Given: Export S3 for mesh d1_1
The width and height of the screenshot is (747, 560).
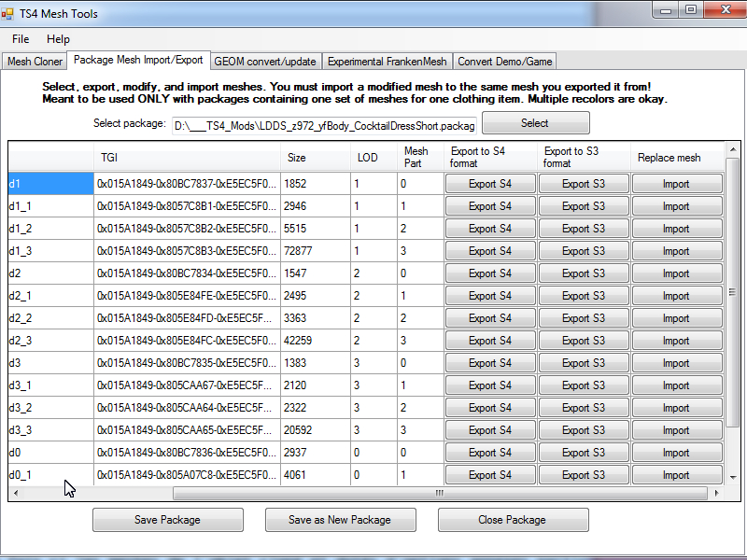Looking at the screenshot, I should pyautogui.click(x=584, y=206).
